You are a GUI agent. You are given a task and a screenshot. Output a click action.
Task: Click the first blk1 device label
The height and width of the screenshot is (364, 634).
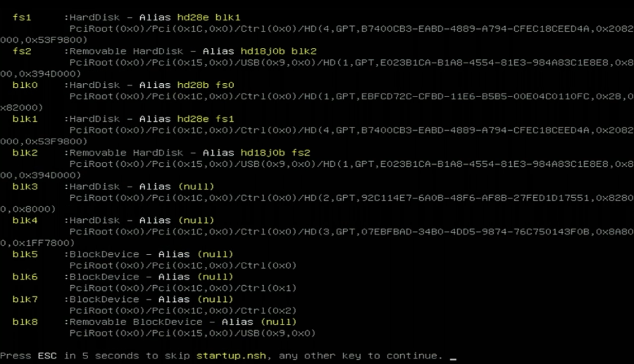pos(25,119)
